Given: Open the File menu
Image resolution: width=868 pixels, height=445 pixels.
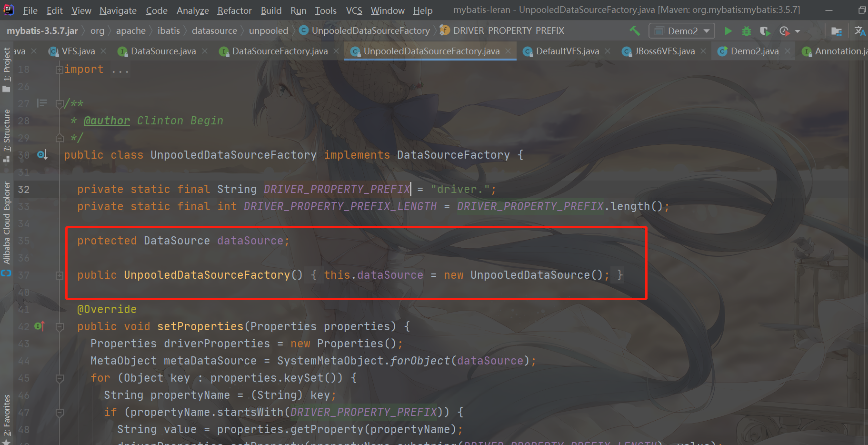Looking at the screenshot, I should [30, 10].
